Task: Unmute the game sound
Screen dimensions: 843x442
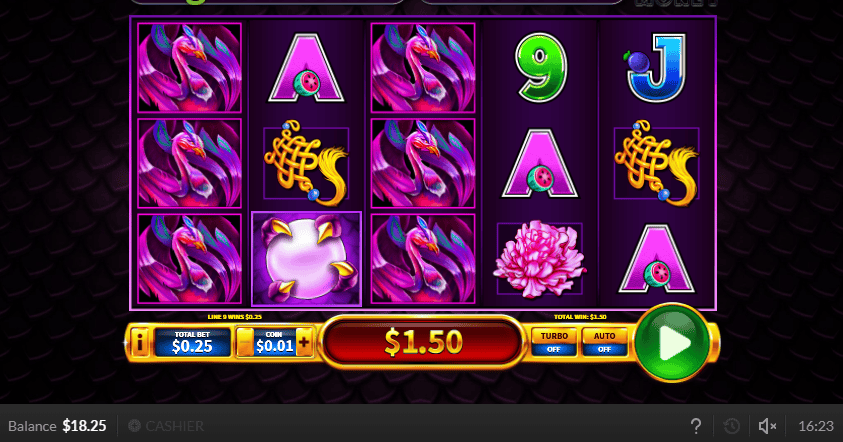Action: point(767,426)
